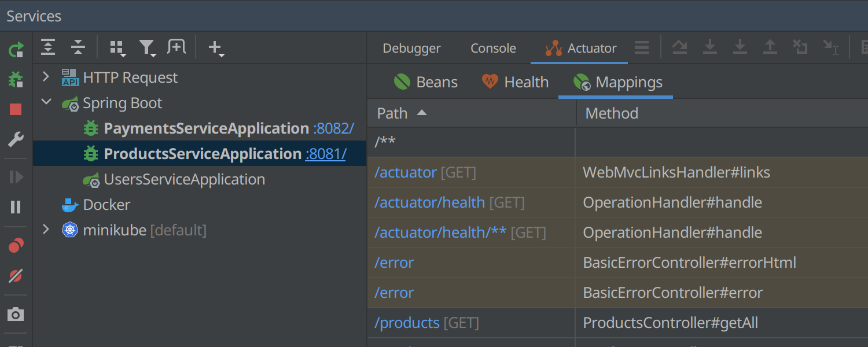Click the green bug icon beside PaymentsServiceApplication
Image resolution: width=868 pixels, height=347 pixels.
tap(91, 128)
